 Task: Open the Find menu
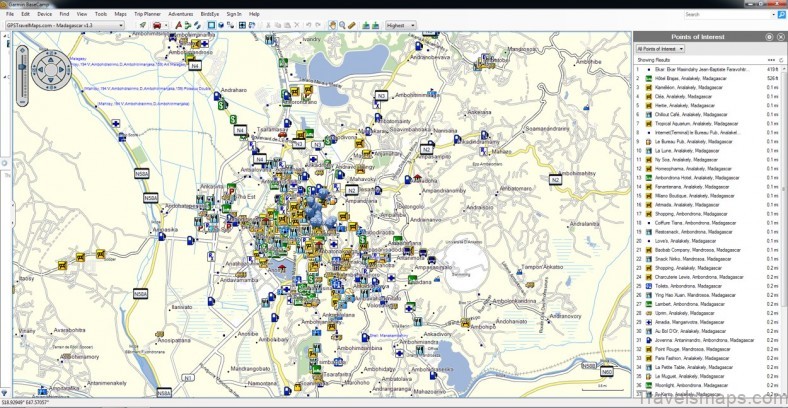pos(64,14)
